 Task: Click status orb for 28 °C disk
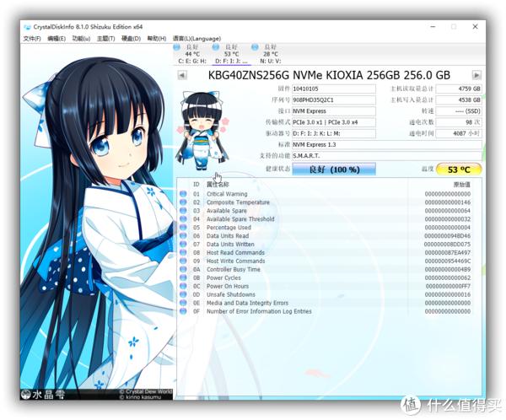point(255,47)
